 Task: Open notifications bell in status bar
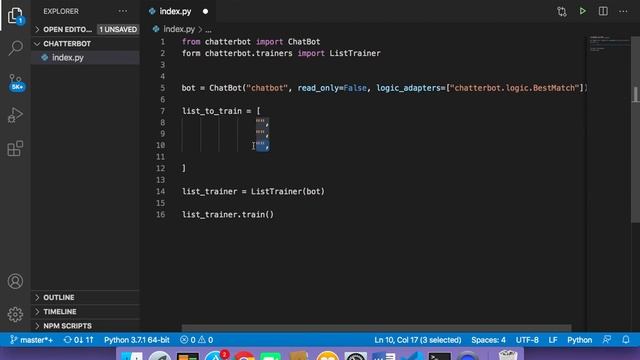(x=626, y=340)
